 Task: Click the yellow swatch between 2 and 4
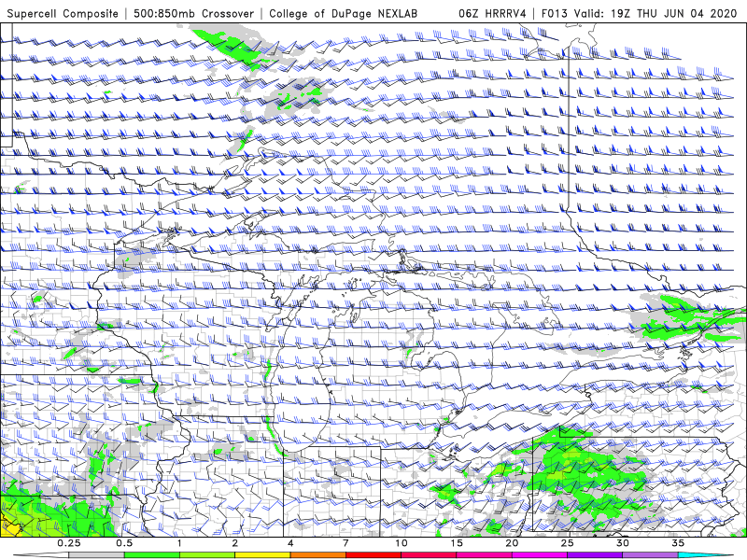[262, 555]
